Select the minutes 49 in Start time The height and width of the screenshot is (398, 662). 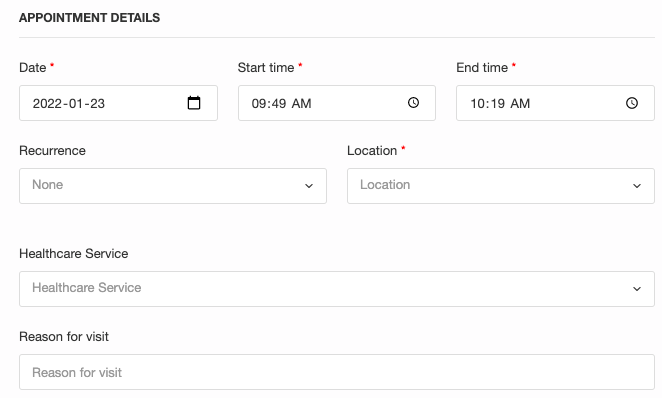coord(278,103)
